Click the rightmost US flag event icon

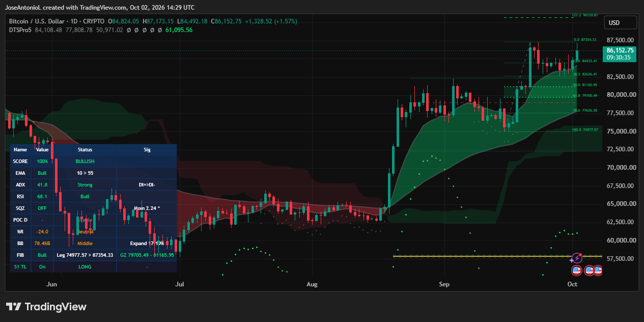point(598,271)
